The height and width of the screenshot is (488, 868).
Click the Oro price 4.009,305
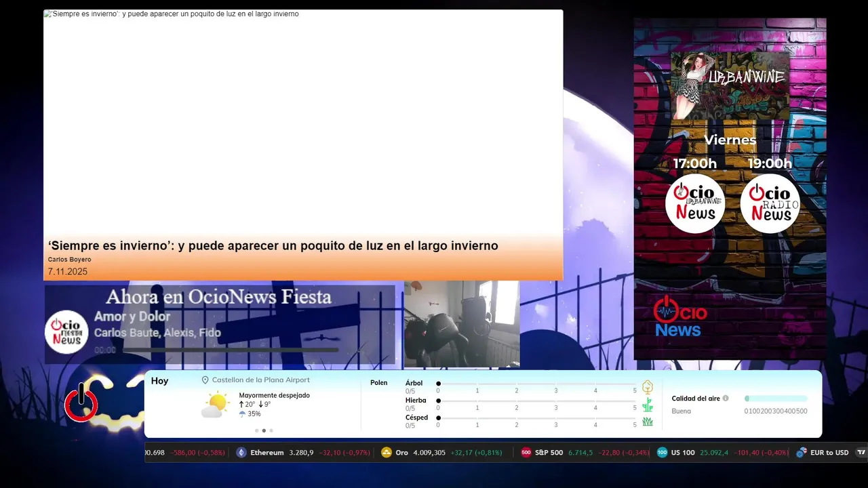pyautogui.click(x=429, y=453)
